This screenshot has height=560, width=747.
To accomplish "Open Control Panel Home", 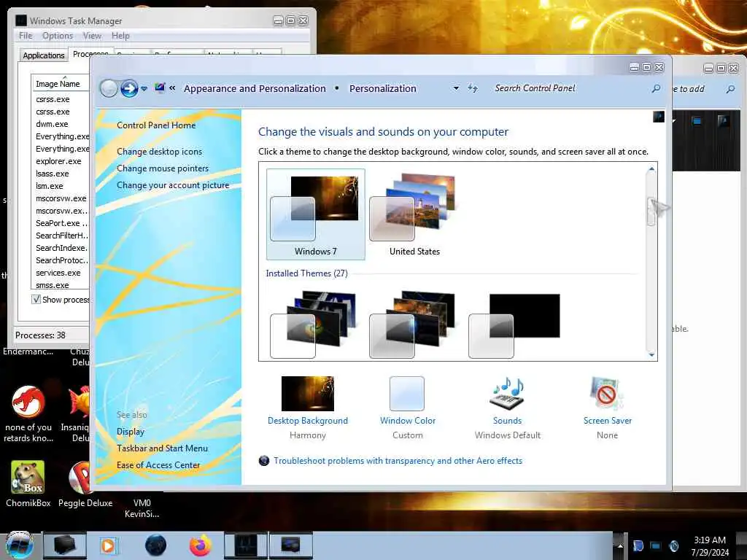I will 156,125.
